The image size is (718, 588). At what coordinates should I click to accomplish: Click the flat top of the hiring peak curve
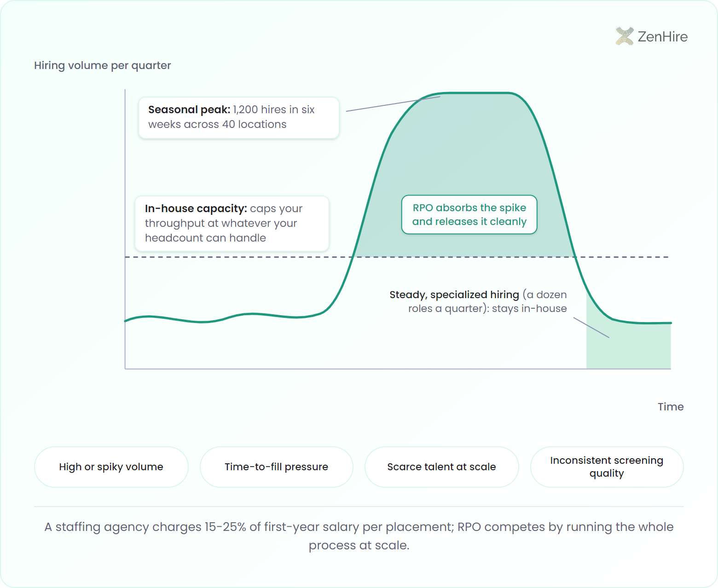pyautogui.click(x=474, y=93)
